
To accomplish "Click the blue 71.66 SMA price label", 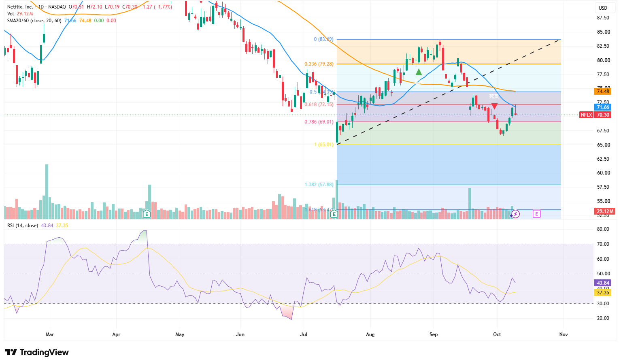I will click(603, 107).
